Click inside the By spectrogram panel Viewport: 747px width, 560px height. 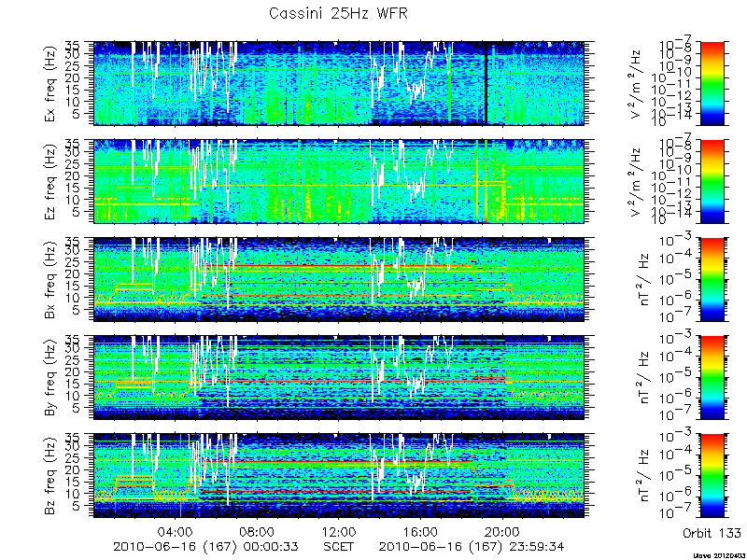(x=338, y=378)
